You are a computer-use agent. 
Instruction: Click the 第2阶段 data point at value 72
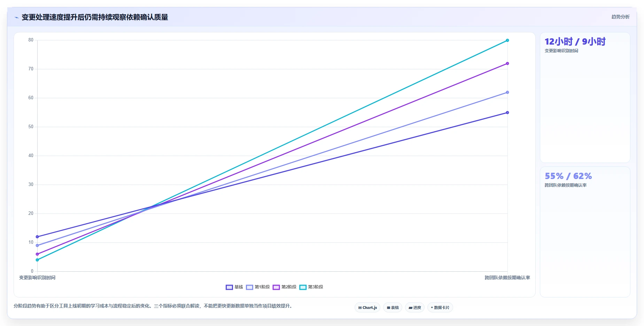(507, 63)
